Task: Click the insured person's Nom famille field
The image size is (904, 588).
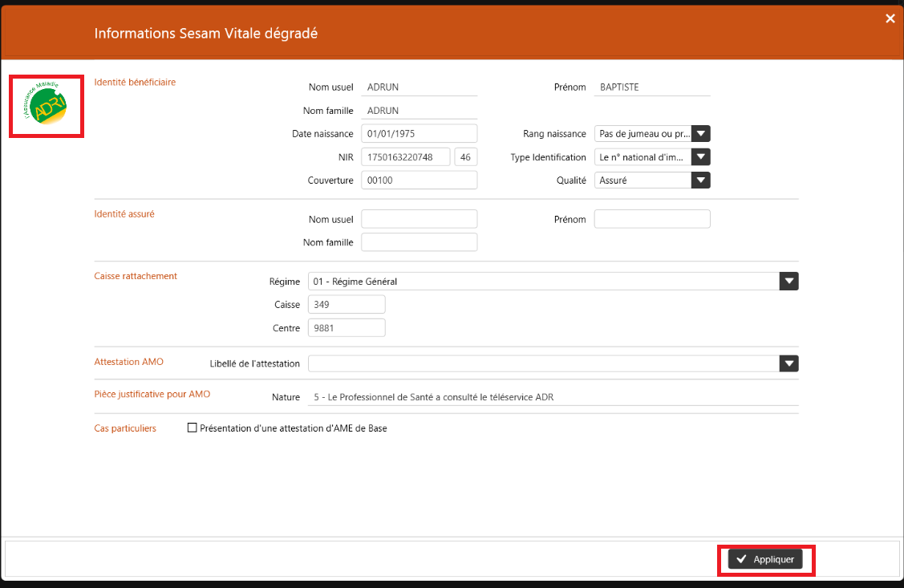Action: click(419, 242)
